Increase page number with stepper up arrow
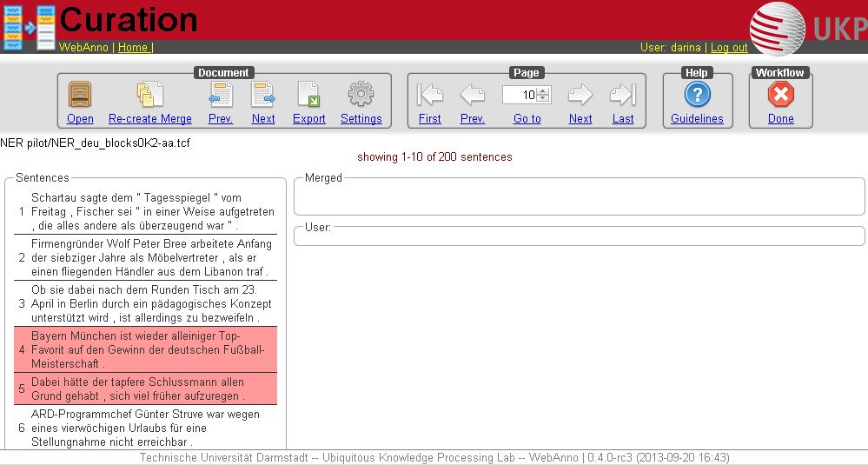The height and width of the screenshot is (465, 868). 543,90
